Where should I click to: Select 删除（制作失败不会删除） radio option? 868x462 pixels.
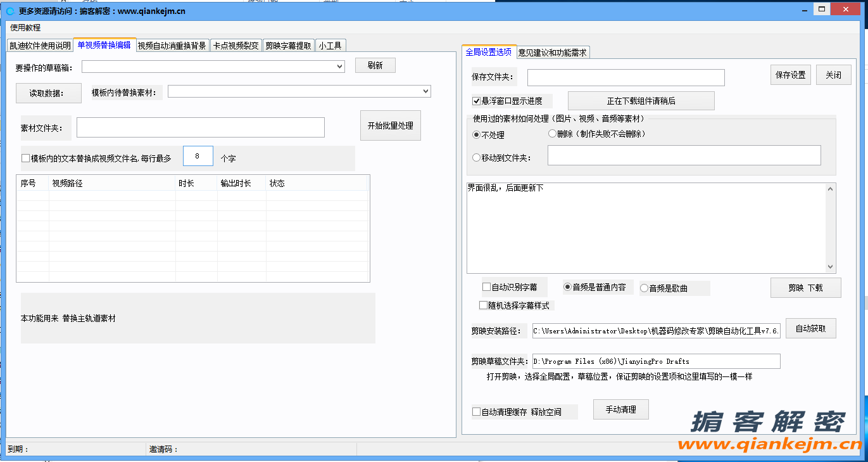tap(552, 134)
